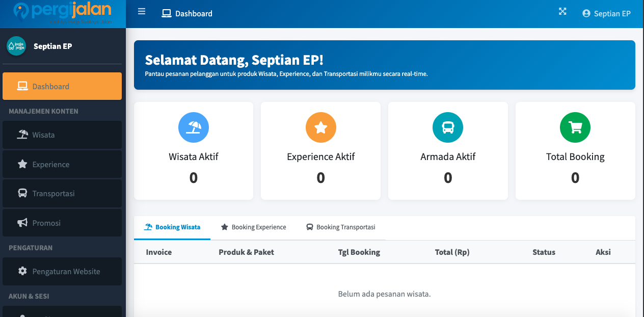This screenshot has height=317, width=644.
Task: Click the Wisata Aktif label
Action: tap(194, 157)
